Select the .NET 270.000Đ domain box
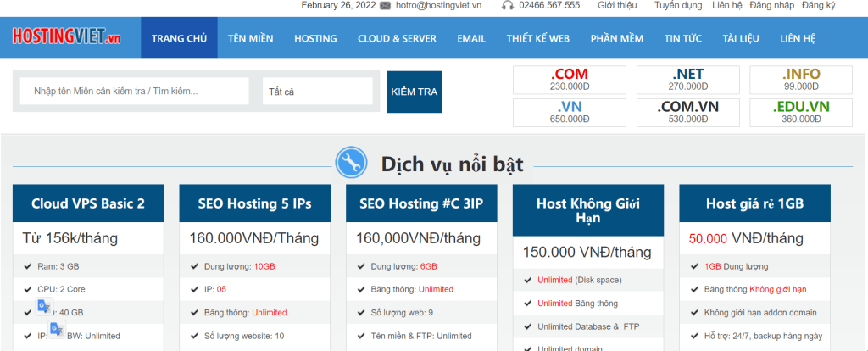 (688, 80)
